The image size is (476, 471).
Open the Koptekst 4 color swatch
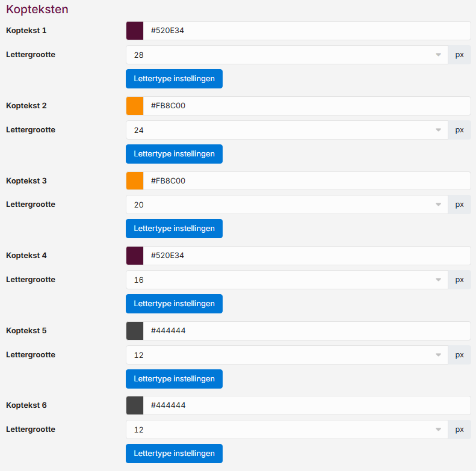coord(135,256)
